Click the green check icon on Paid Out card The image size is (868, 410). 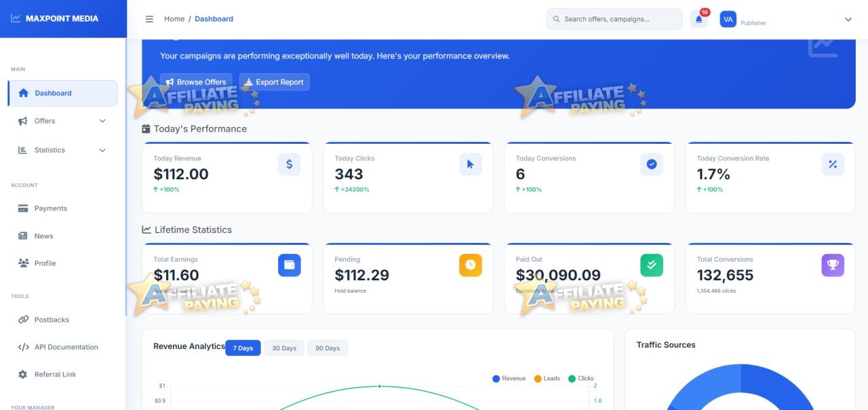pos(652,265)
